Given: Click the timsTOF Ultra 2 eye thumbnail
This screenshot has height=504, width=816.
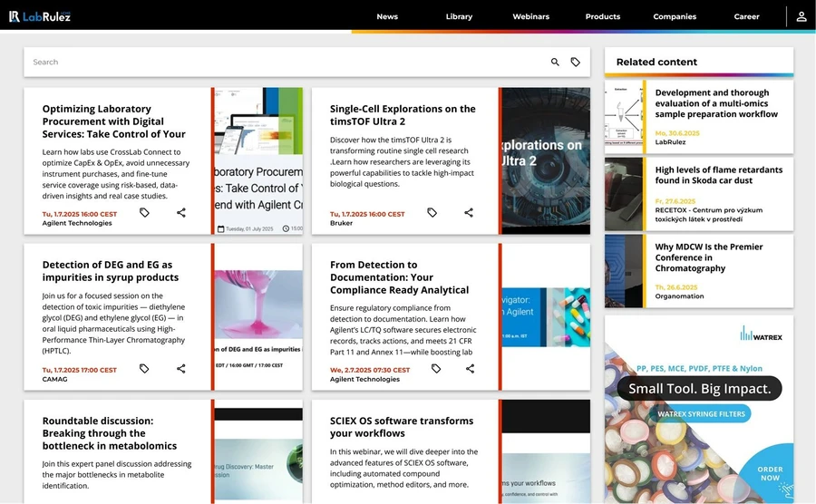Looking at the screenshot, I should [x=546, y=160].
